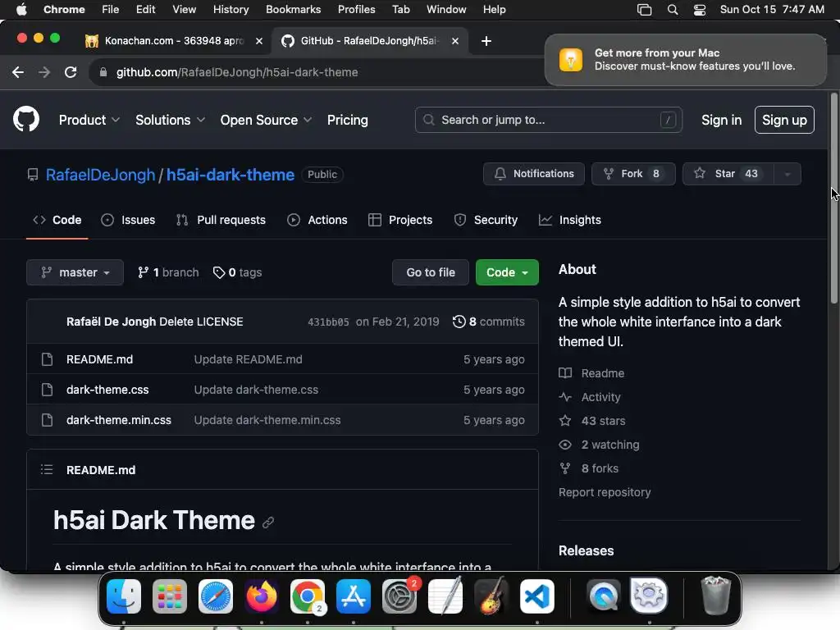Viewport: 840px width, 630px height.
Task: Open Trash from the Dock
Action: click(x=715, y=596)
